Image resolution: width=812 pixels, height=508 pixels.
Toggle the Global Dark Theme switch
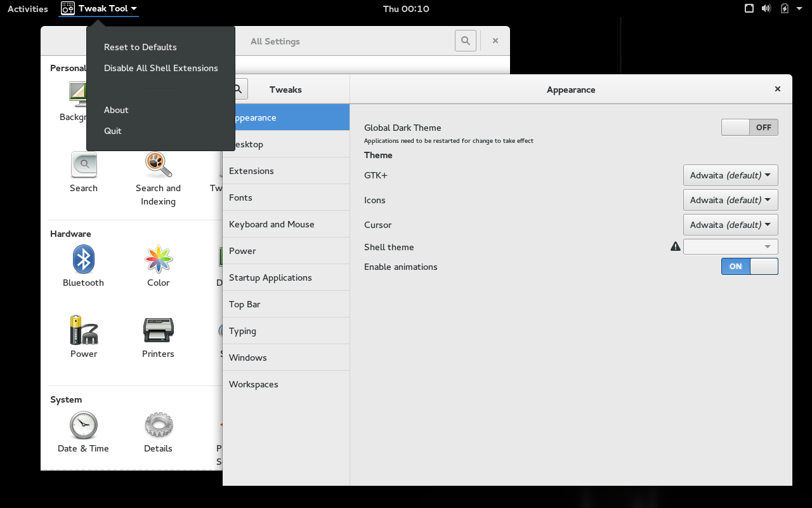(x=749, y=128)
